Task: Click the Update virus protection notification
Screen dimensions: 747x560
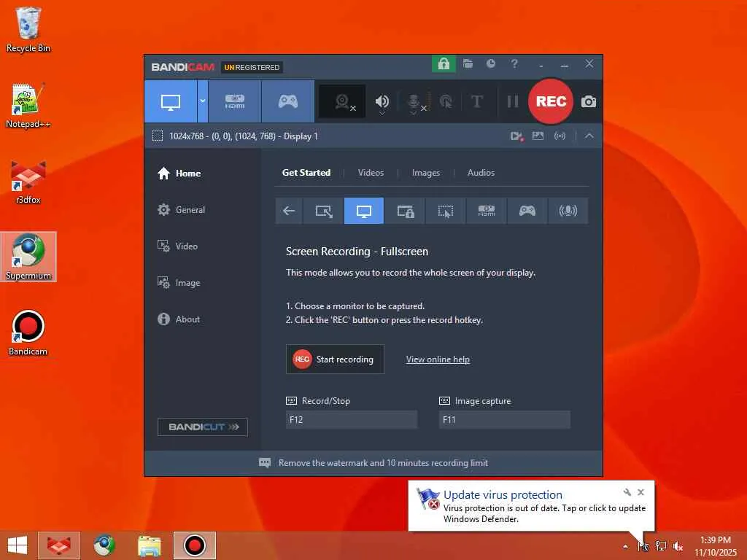Action: point(531,506)
